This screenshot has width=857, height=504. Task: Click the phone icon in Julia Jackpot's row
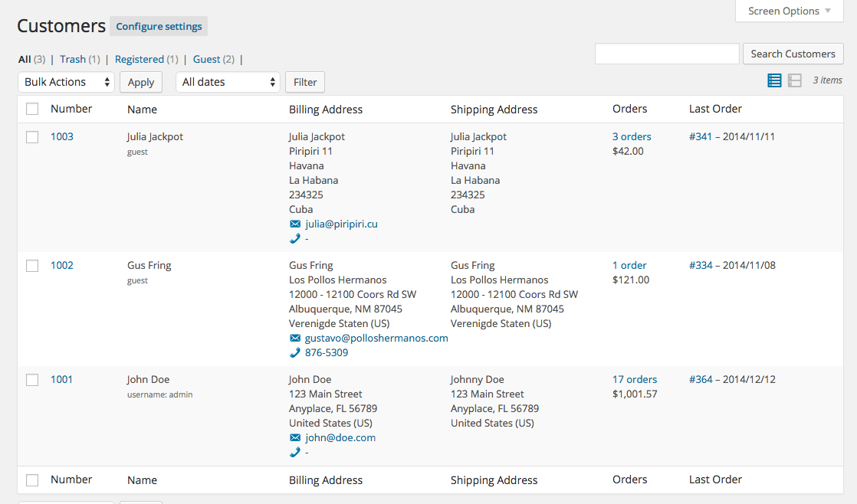(297, 238)
